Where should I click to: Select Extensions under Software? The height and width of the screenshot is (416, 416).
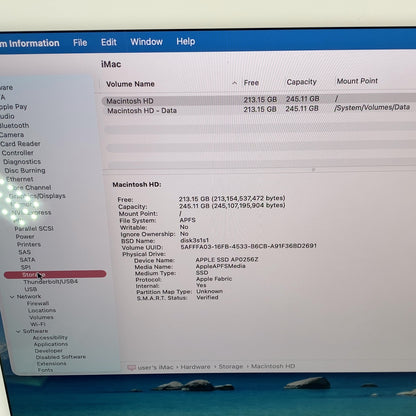coord(52,364)
